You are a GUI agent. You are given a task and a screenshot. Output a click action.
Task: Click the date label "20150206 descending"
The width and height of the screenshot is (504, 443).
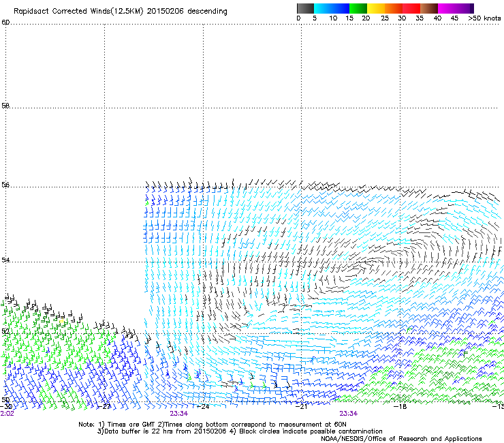187,12
